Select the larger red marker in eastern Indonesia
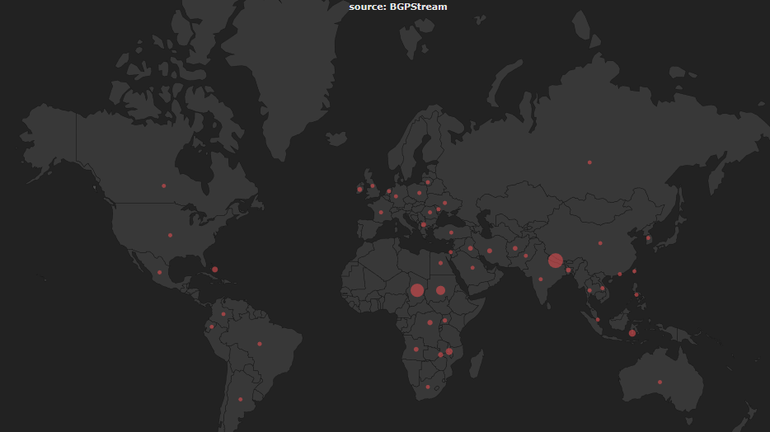770x432 pixels. [x=632, y=333]
